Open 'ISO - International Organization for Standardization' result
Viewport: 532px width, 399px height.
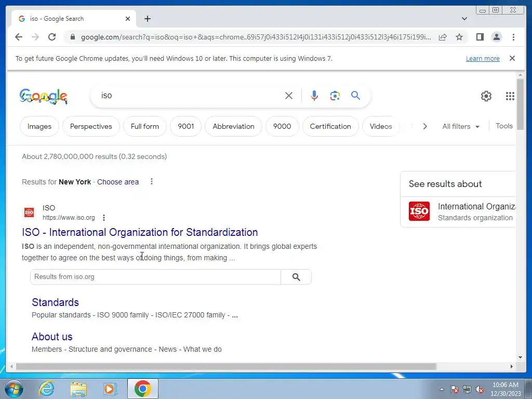[x=140, y=232]
